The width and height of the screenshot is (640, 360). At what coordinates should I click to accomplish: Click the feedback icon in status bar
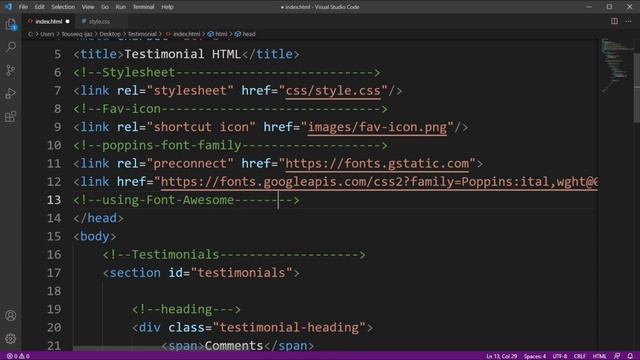617,356
